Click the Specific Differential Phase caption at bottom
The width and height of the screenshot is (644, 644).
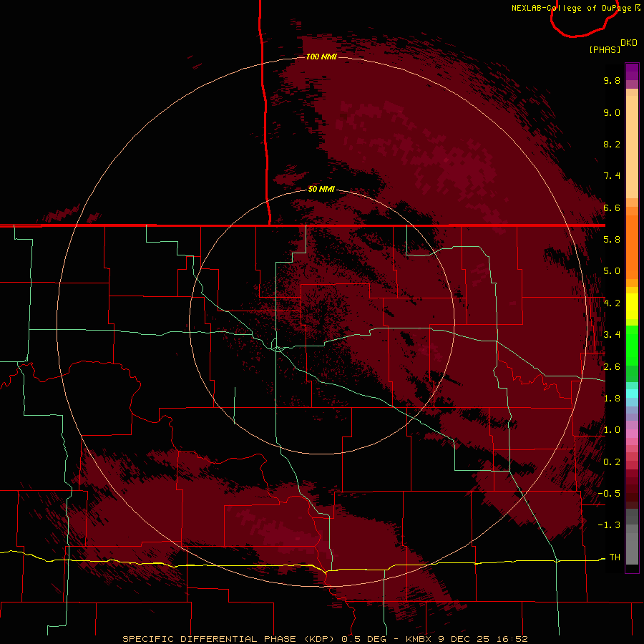[x=325, y=639]
